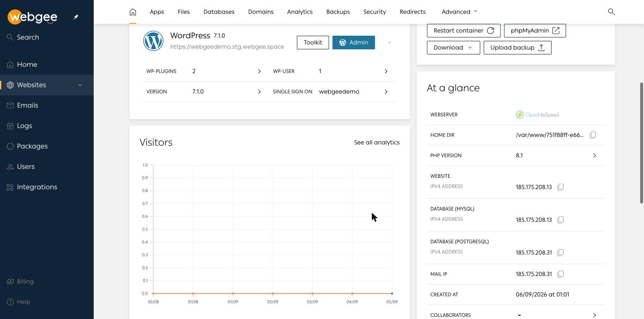Go to Home in the sidebar
Image resolution: width=644 pixels, height=319 pixels.
click(x=47, y=65)
